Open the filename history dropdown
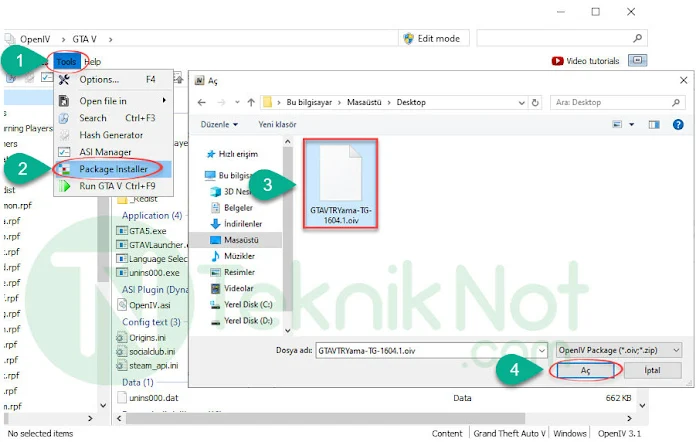This screenshot has width=696, height=442. 542,351
